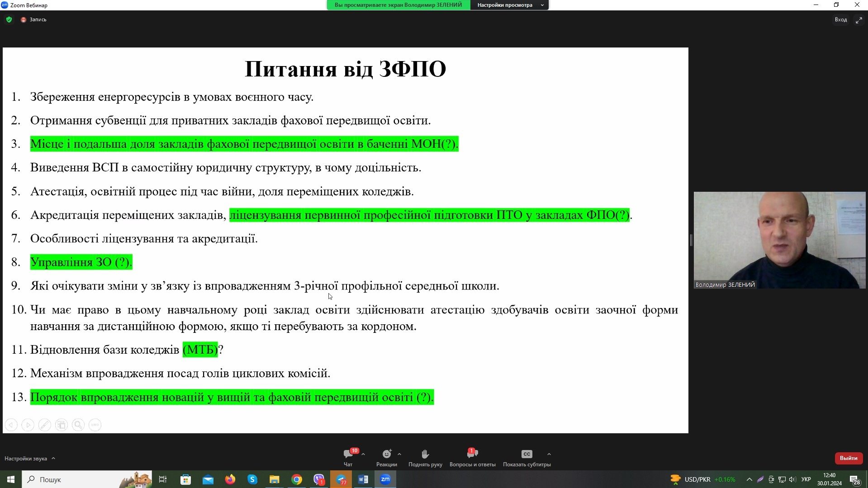Click the Вход label at top right
Screen dimensions: 868x488
pos(840,19)
